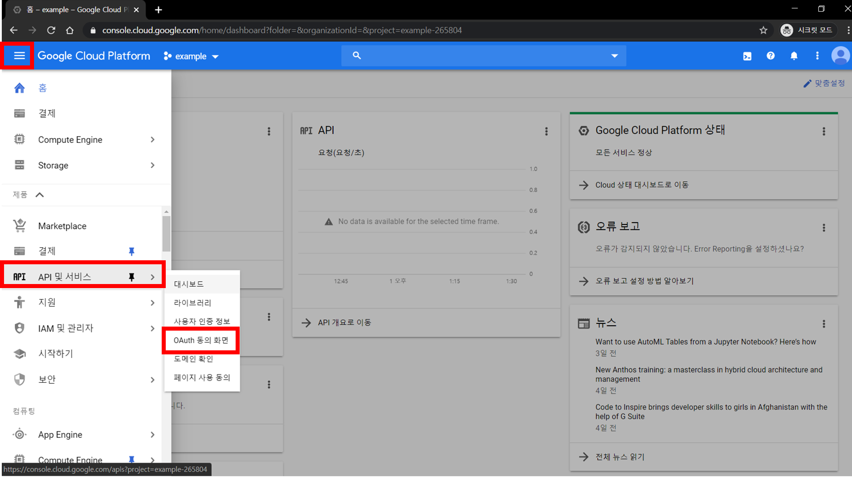Image resolution: width=852 pixels, height=504 pixels.
Task: Collapse the 제품 section
Action: pos(39,194)
